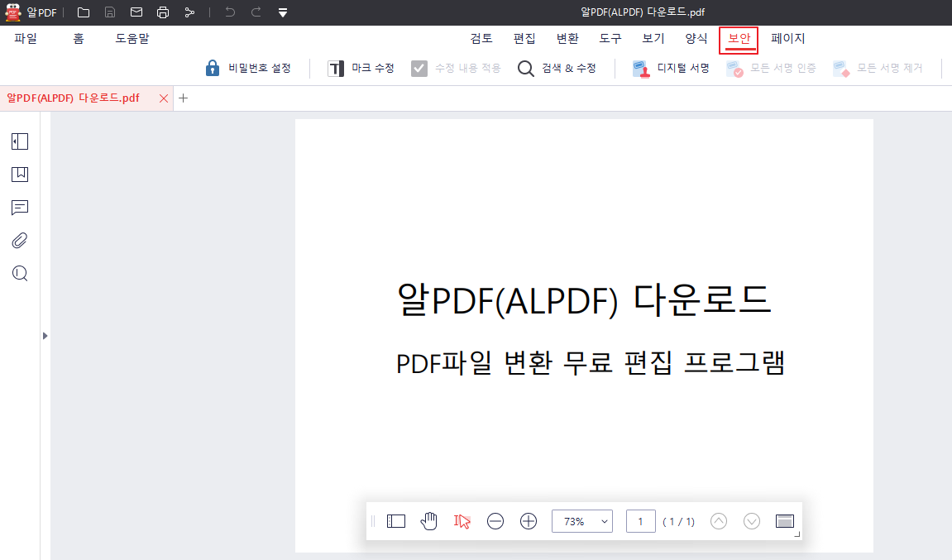Expand the quick access toolbar options arrow
Screen dimensions: 952x560
click(x=281, y=12)
